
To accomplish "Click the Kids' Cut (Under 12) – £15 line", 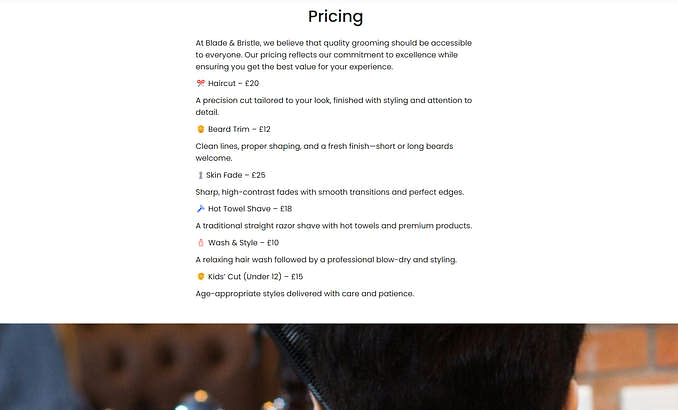I will 255,276.
